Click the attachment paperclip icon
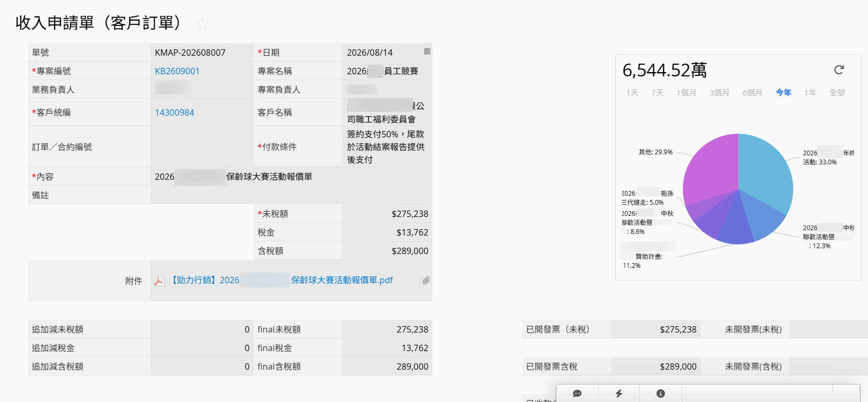The image size is (868, 402). click(426, 280)
